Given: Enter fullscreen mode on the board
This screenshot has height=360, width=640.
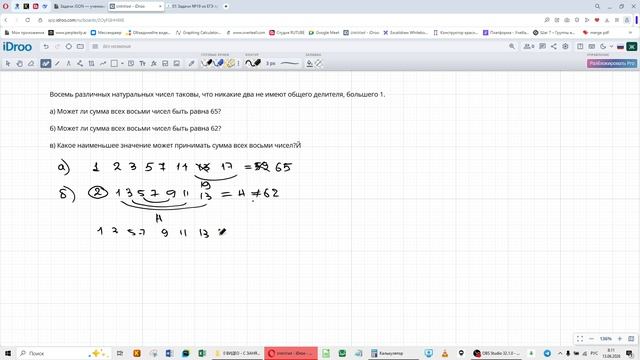Looking at the screenshot, I should [x=580, y=339].
